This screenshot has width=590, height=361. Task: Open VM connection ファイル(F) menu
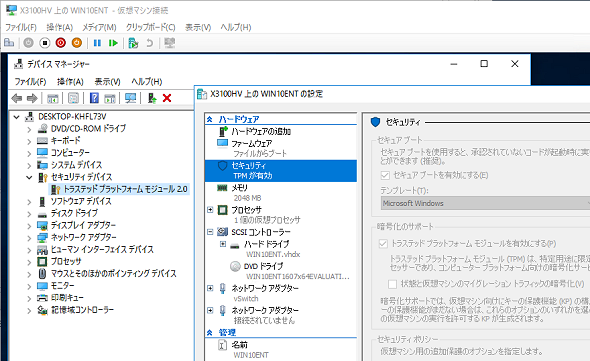[21, 27]
